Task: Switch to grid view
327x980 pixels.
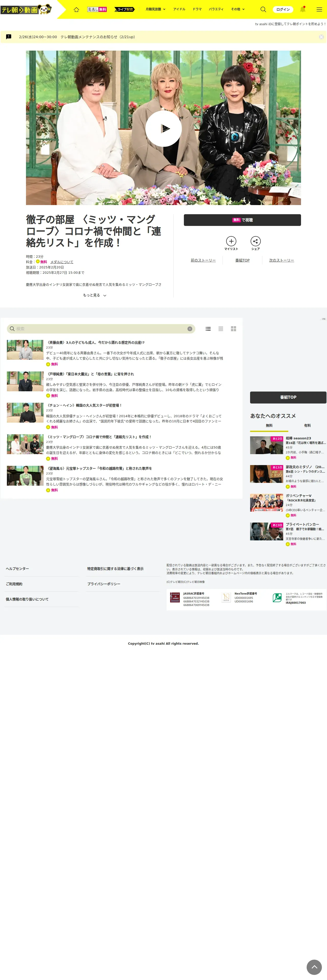Action: tap(233, 329)
